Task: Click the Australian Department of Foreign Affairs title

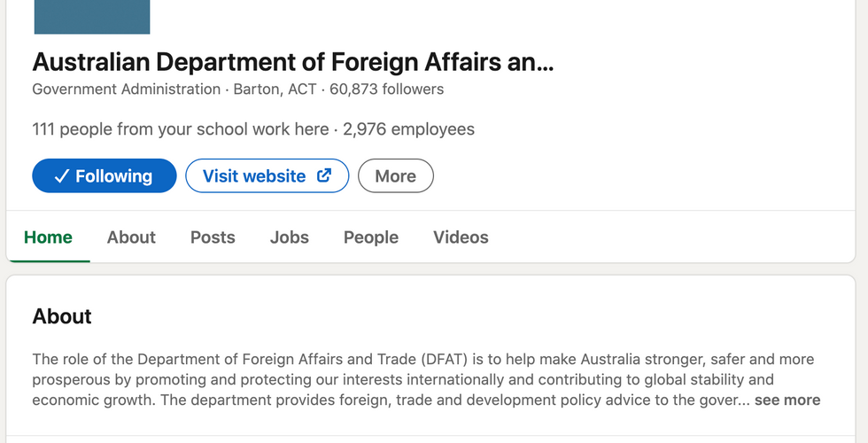Action: [292, 62]
